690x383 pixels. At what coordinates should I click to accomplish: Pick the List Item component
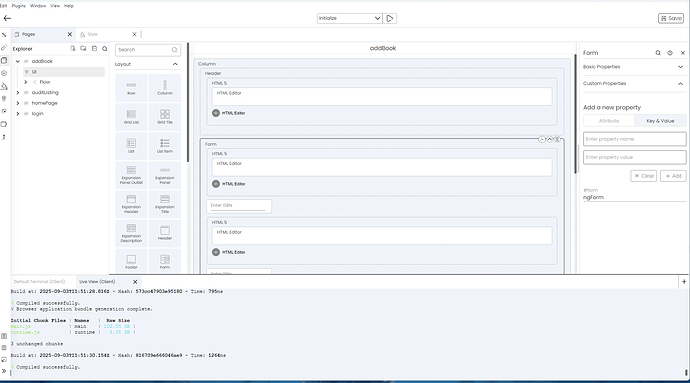click(x=165, y=146)
